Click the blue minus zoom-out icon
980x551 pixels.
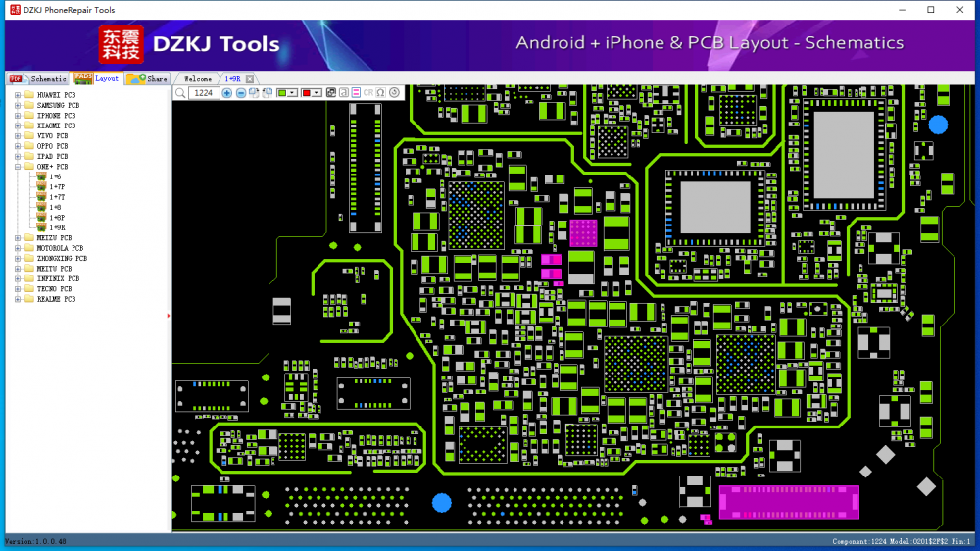click(x=241, y=93)
